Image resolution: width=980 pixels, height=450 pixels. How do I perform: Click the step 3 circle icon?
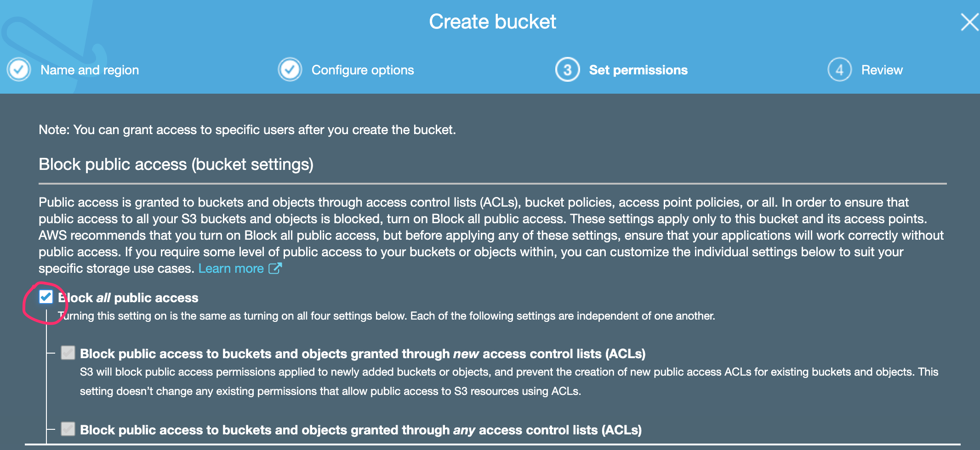pyautogui.click(x=567, y=70)
